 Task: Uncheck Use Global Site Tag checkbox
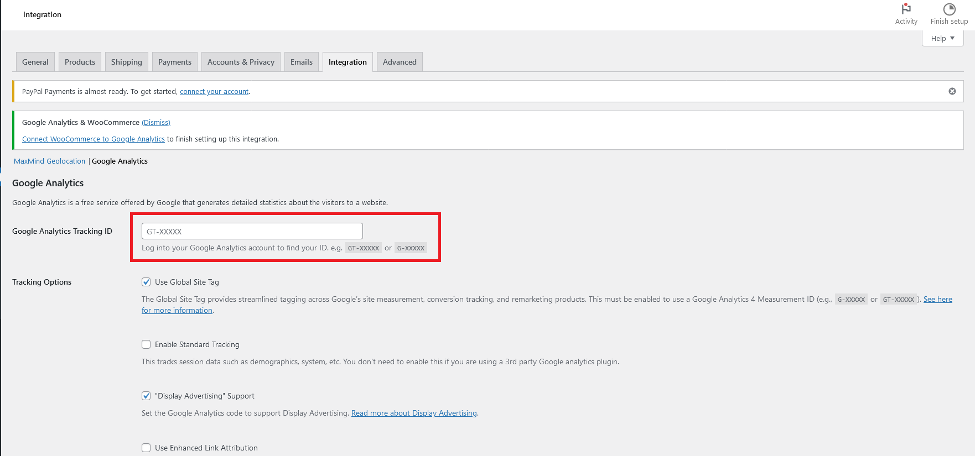(x=146, y=282)
